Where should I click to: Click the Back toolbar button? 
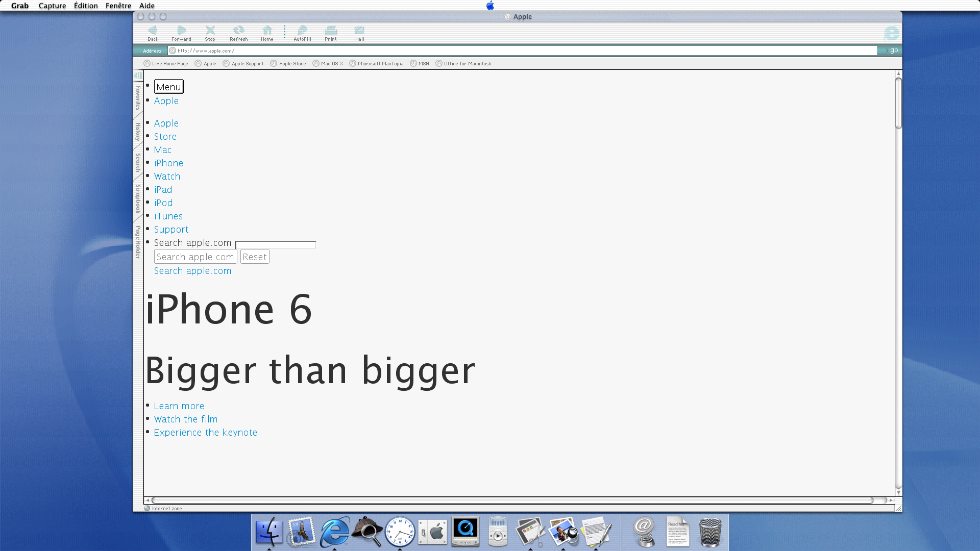(x=153, y=33)
